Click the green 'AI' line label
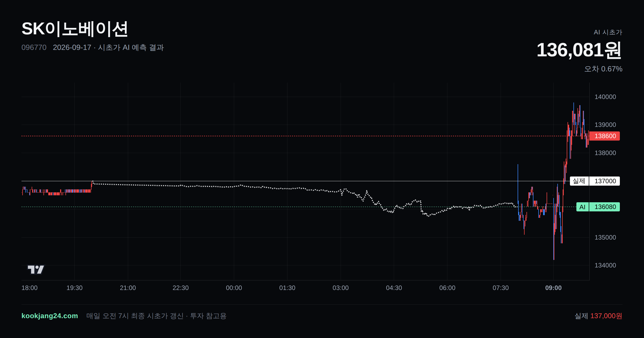 click(x=582, y=207)
